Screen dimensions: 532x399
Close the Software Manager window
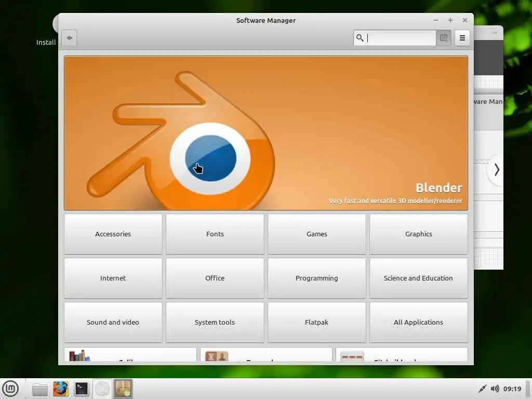pos(465,20)
